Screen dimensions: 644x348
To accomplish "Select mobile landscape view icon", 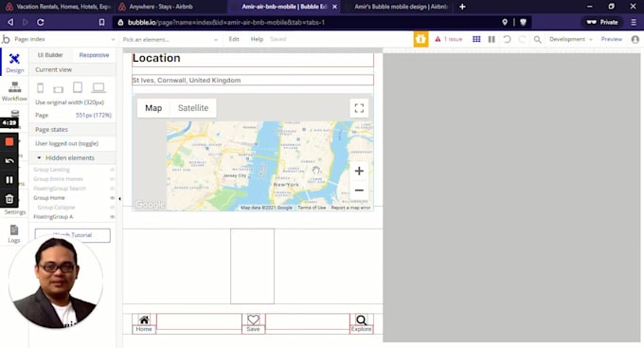I will (x=59, y=89).
